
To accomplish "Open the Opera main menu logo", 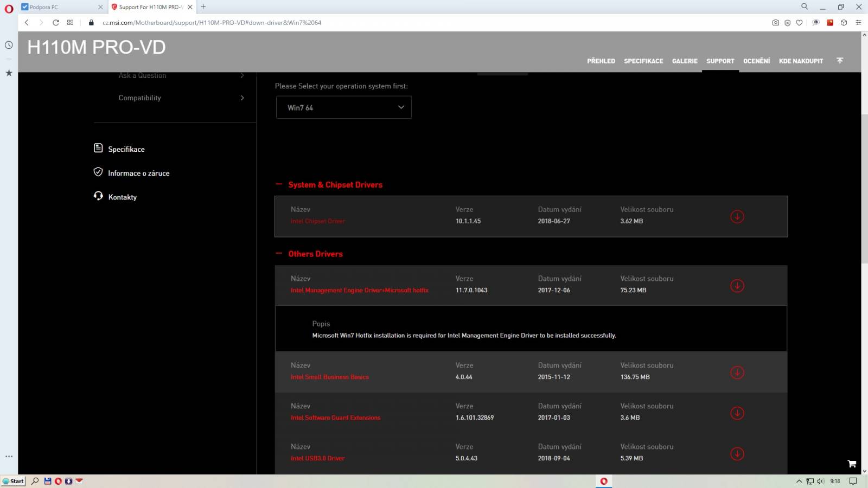I will [x=9, y=9].
